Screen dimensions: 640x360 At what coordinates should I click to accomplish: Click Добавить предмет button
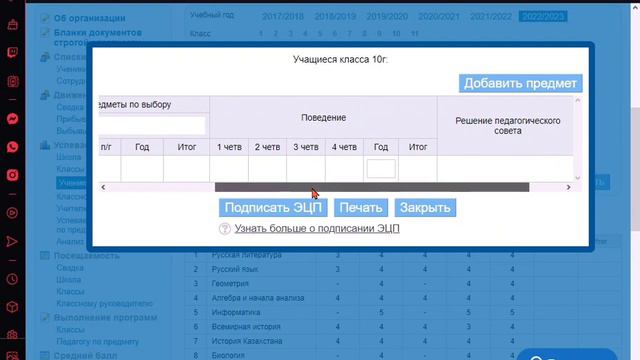point(520,83)
